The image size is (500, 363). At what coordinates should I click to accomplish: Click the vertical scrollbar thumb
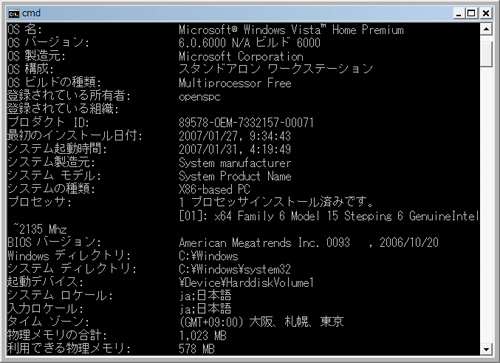486,54
